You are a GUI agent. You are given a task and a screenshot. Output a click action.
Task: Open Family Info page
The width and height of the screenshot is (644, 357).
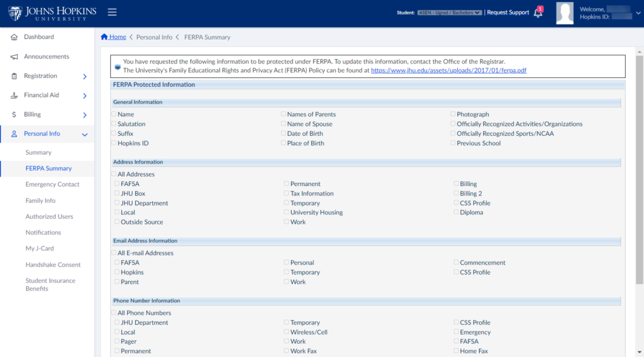click(x=40, y=200)
